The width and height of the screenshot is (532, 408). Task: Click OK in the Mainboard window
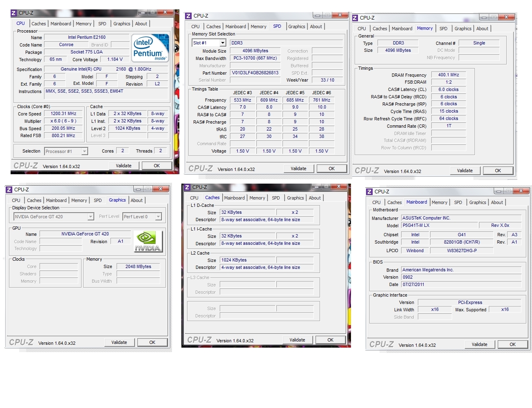pos(513,344)
